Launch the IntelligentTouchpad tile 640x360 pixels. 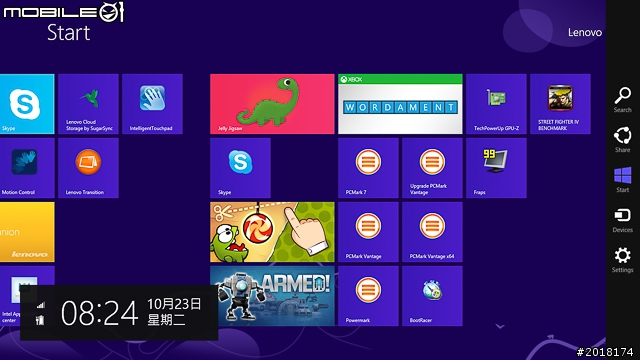click(152, 104)
